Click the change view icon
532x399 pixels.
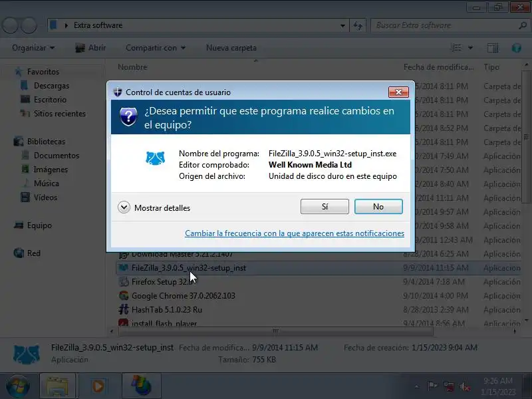tap(456, 48)
